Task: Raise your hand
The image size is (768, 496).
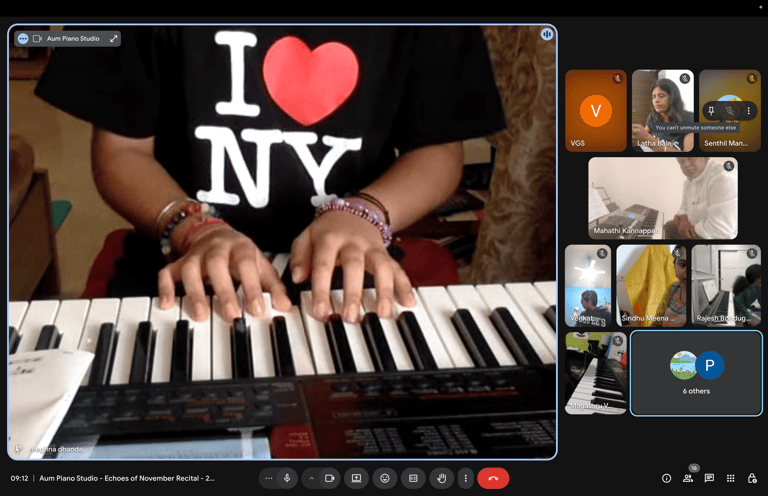Action: [441, 478]
